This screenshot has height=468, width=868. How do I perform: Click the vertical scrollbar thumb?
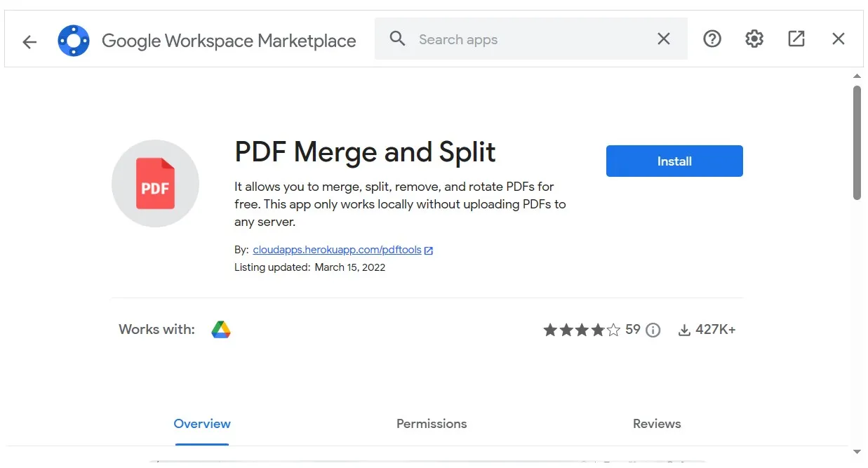click(x=857, y=142)
